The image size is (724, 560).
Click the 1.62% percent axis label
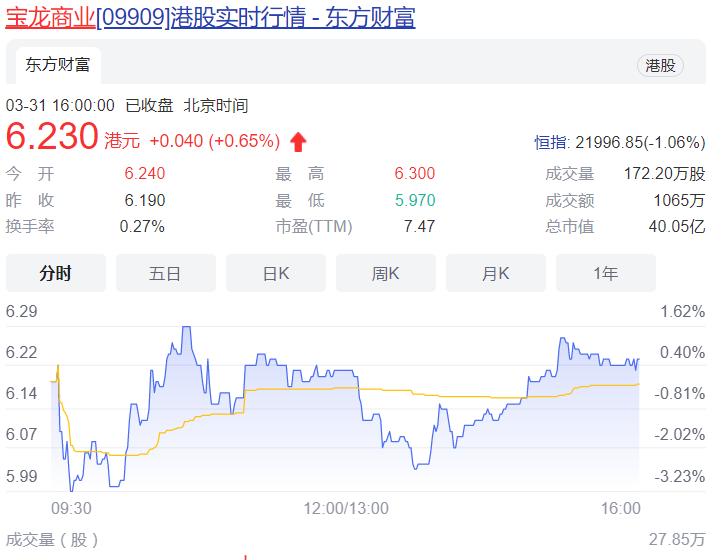[682, 311]
